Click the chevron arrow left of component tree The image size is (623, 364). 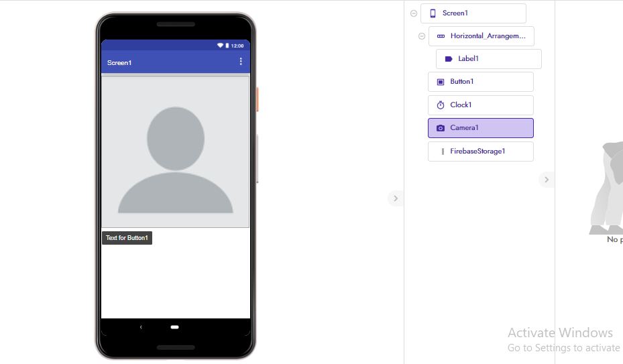click(x=396, y=198)
